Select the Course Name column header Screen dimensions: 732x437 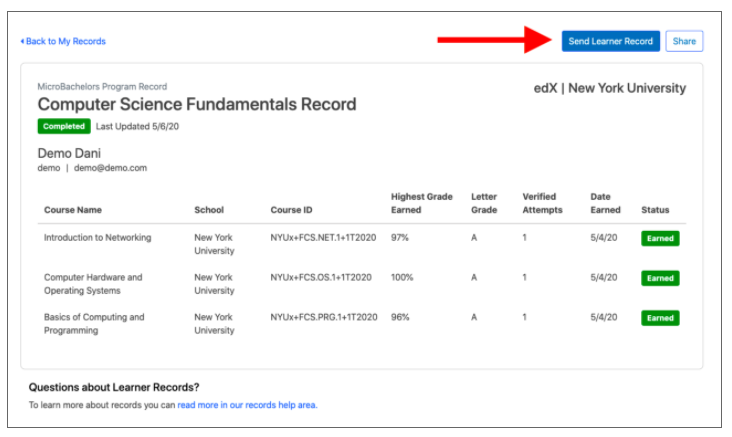point(73,210)
